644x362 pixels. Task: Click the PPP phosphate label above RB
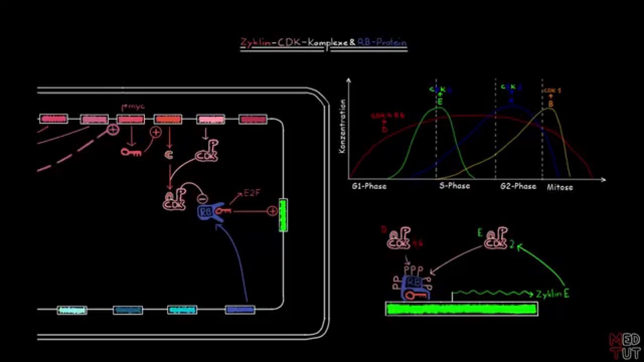(x=414, y=269)
